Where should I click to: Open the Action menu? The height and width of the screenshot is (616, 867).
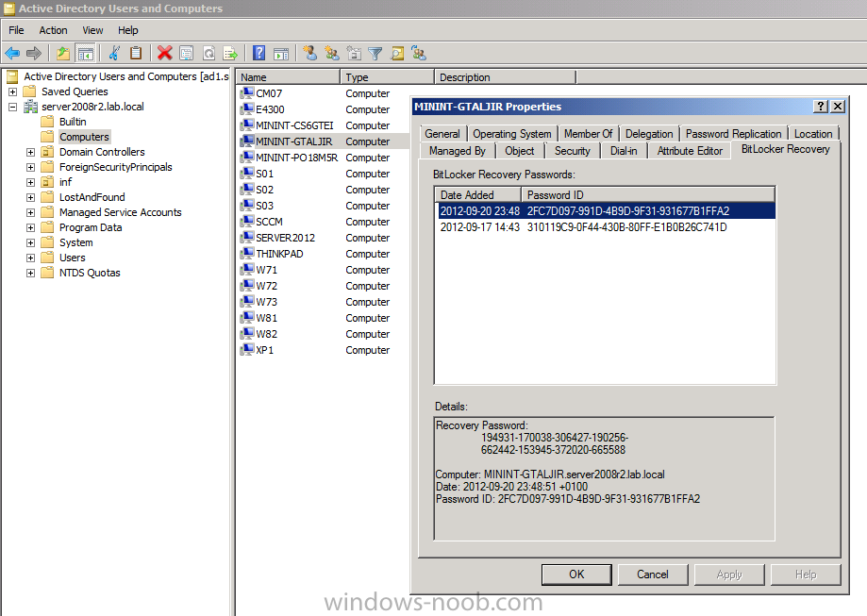coord(53,30)
